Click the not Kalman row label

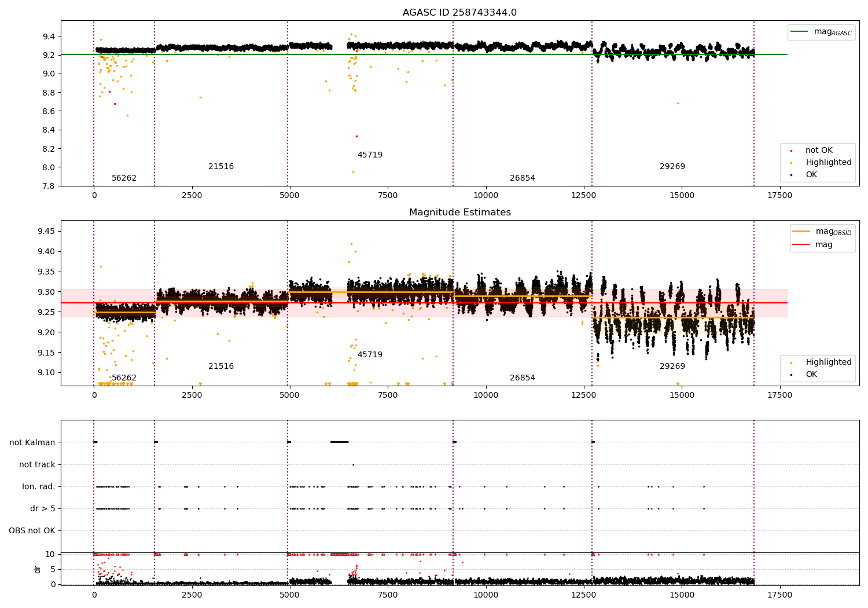(x=32, y=443)
